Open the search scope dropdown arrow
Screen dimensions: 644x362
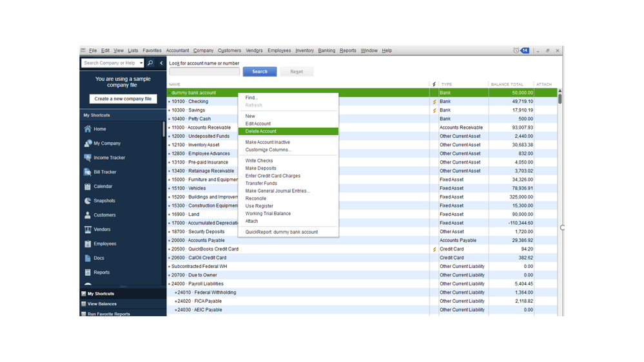click(141, 63)
